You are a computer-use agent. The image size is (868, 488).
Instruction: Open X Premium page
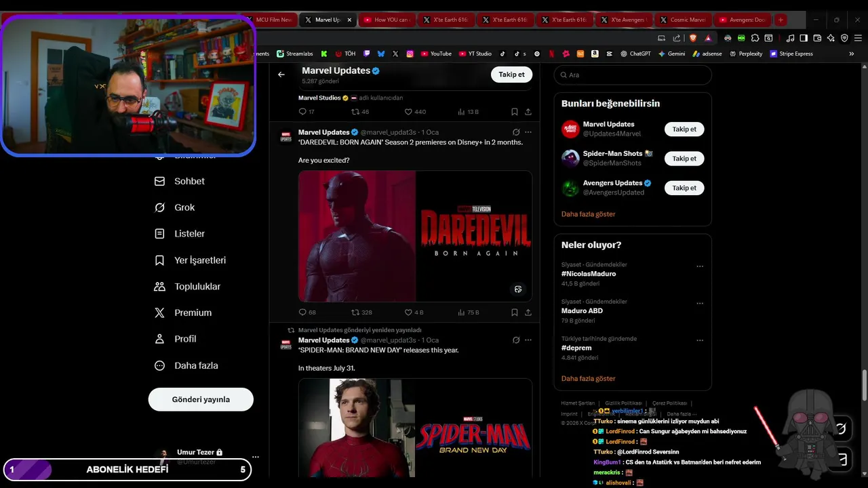pos(183,312)
